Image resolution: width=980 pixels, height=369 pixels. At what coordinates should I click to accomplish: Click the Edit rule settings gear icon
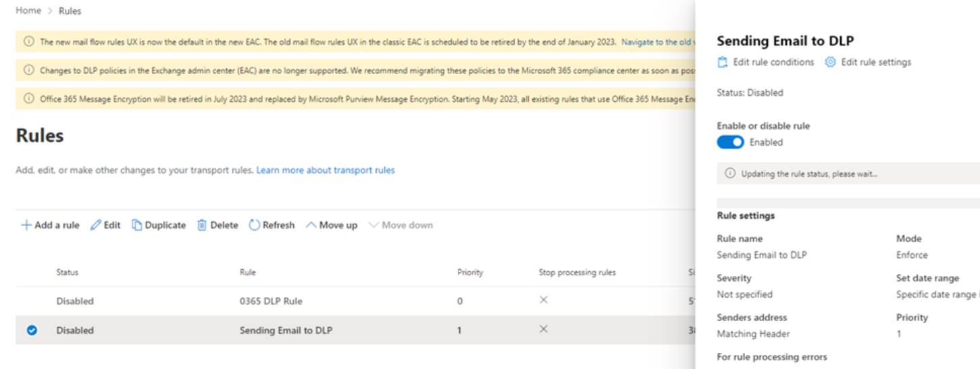(x=830, y=62)
